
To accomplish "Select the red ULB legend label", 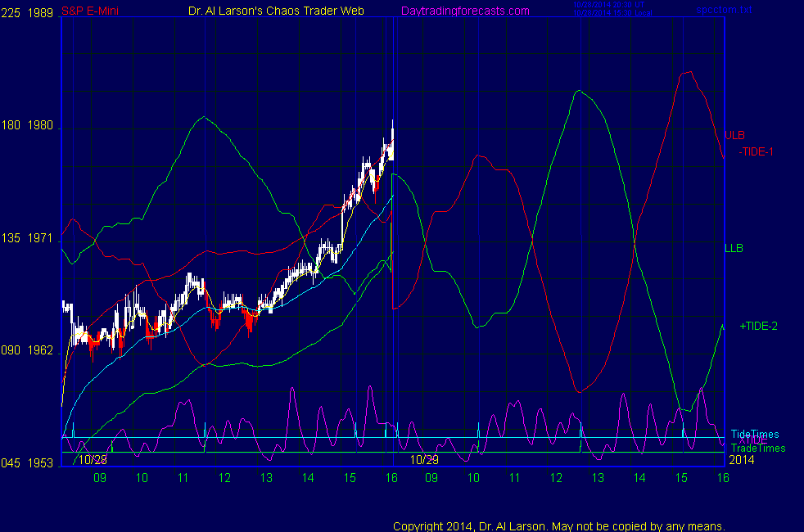I will pyautogui.click(x=734, y=135).
